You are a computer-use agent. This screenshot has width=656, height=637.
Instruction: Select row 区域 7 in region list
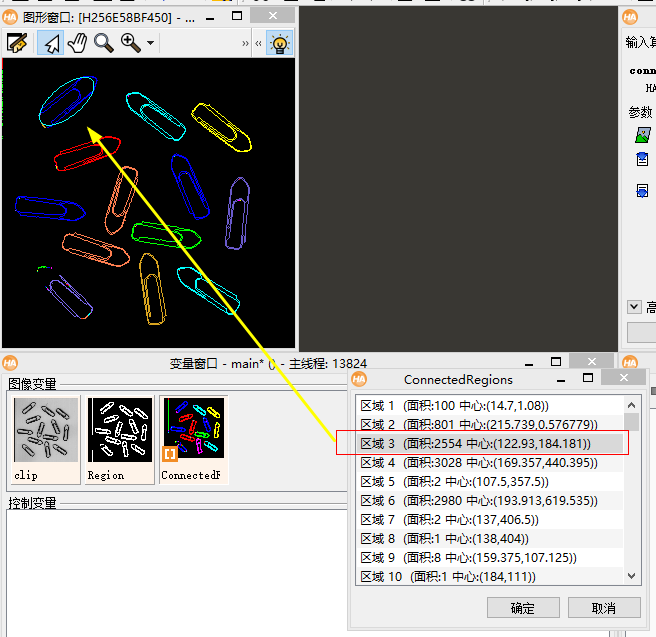click(x=489, y=519)
